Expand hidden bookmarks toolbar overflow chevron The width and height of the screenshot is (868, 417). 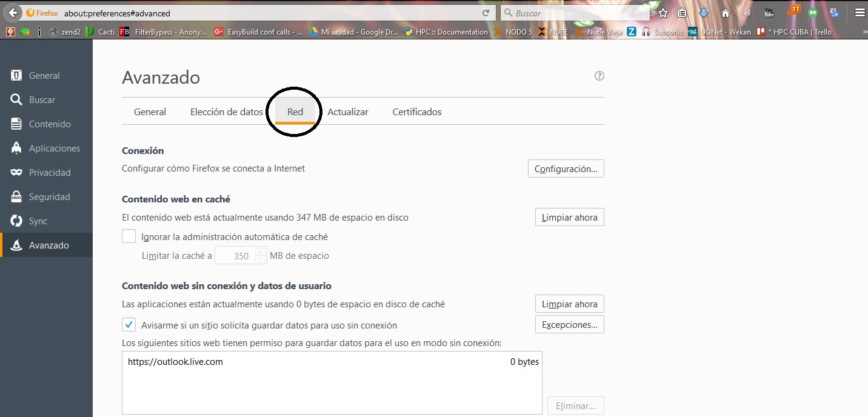coord(864,32)
